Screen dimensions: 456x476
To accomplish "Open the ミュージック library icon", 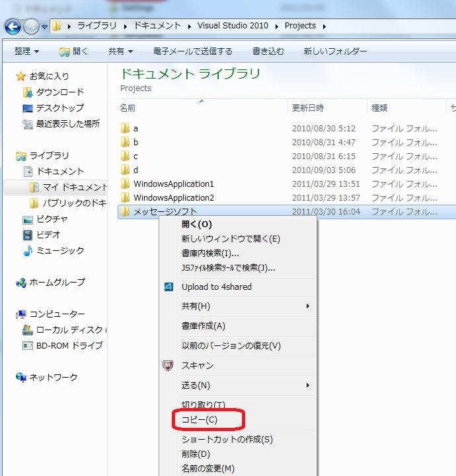I will click(28, 251).
